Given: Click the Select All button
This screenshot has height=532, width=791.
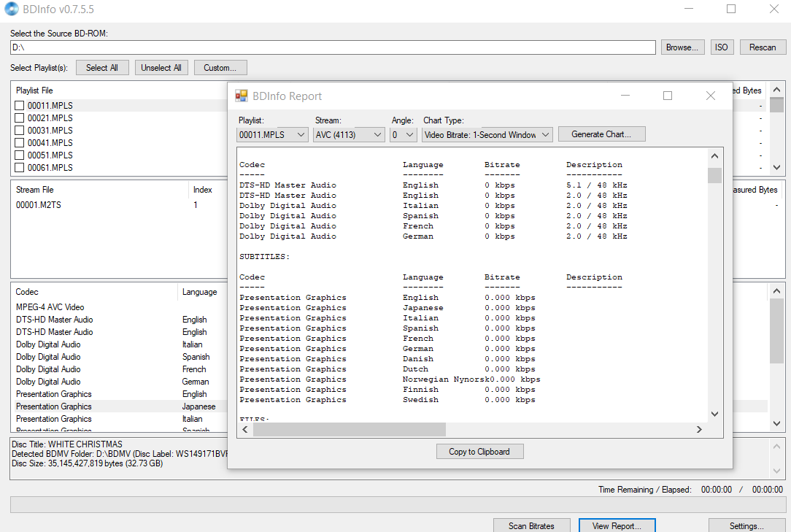Looking at the screenshot, I should 102,68.
